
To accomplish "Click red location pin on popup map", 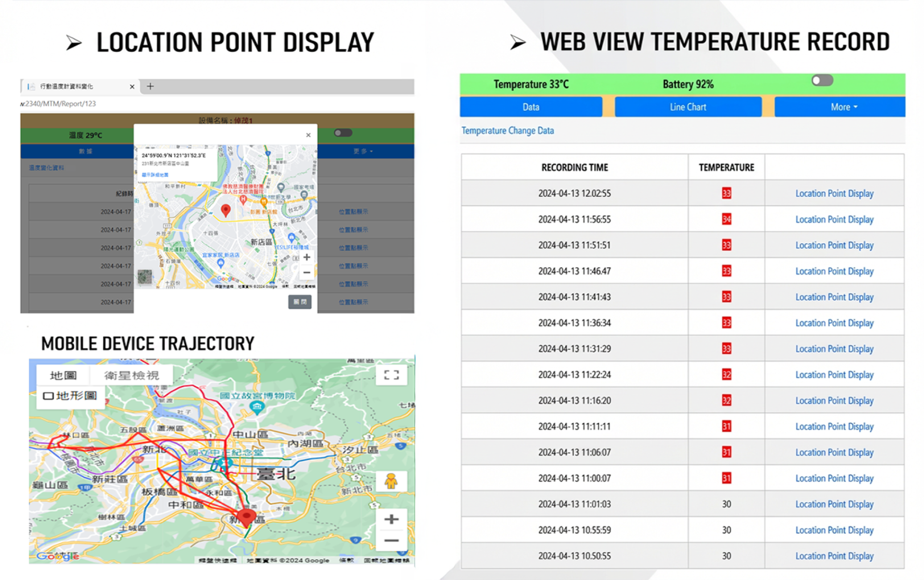I will [x=225, y=210].
